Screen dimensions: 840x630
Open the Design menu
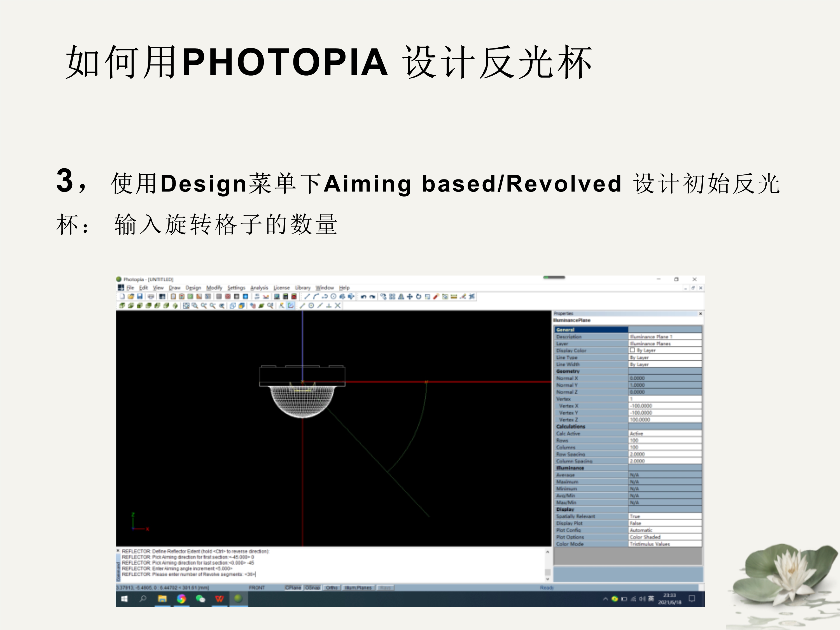point(193,288)
